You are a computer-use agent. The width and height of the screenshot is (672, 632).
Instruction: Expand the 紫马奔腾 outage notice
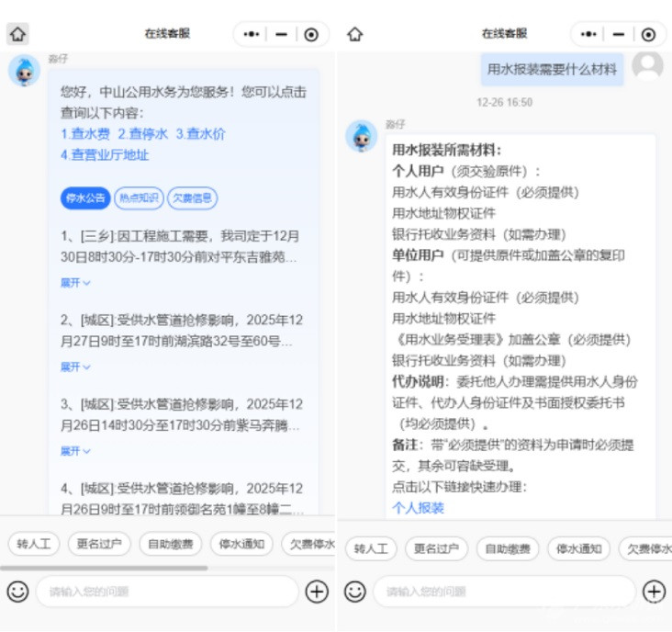75,451
